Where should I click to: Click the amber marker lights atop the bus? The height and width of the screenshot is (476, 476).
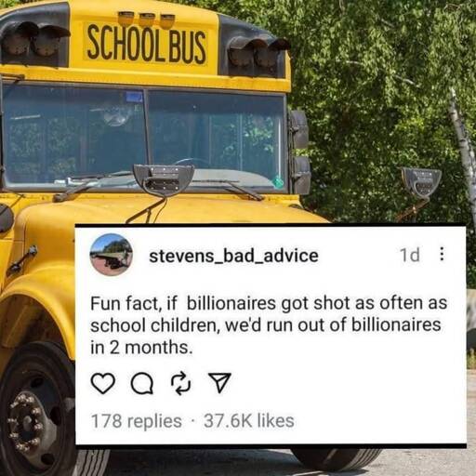pyautogui.click(x=147, y=19)
